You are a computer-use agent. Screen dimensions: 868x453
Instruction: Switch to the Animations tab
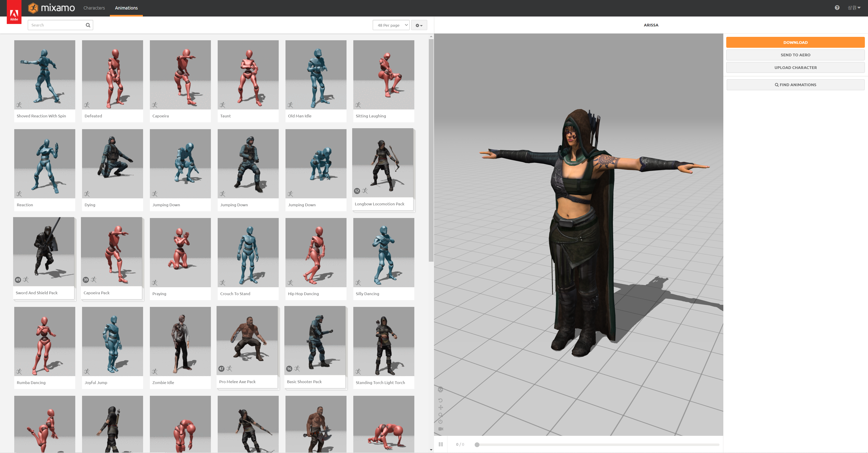pos(126,8)
